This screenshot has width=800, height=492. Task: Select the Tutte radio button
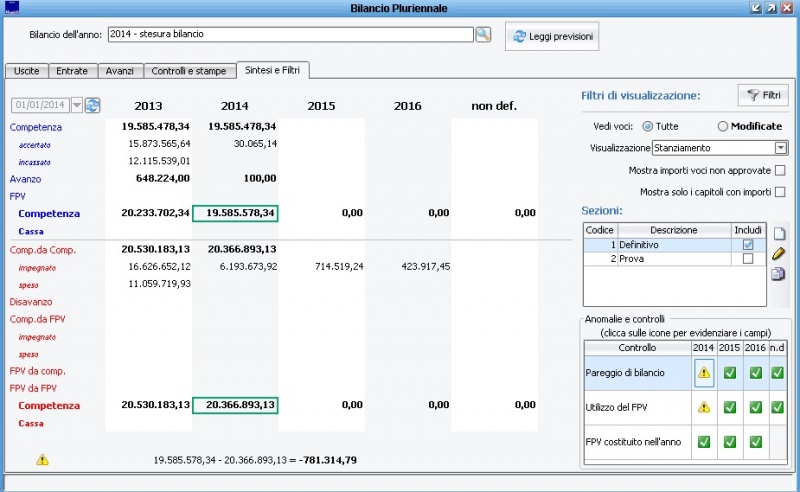(x=647, y=126)
